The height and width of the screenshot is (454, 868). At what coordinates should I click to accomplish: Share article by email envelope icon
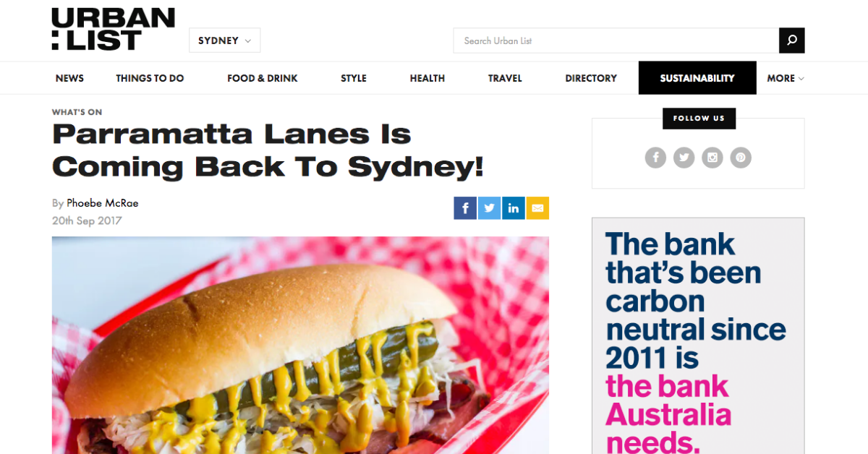(537, 208)
